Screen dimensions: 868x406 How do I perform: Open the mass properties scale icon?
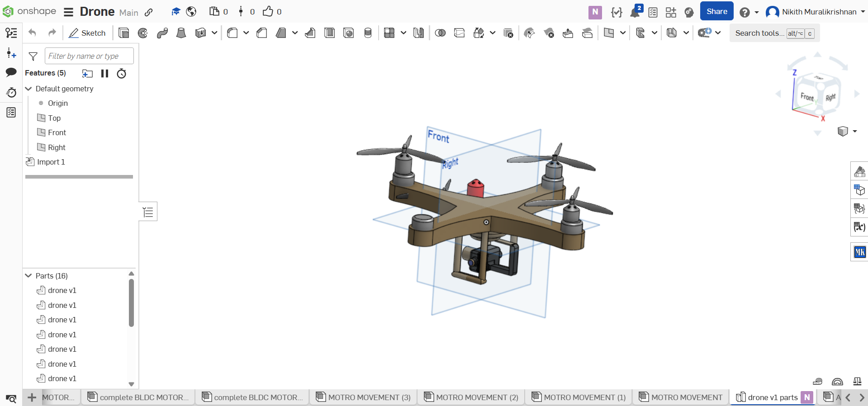click(x=857, y=382)
